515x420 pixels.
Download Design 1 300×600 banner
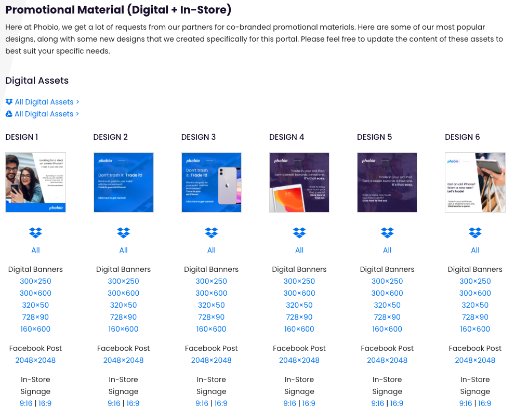pyautogui.click(x=35, y=293)
